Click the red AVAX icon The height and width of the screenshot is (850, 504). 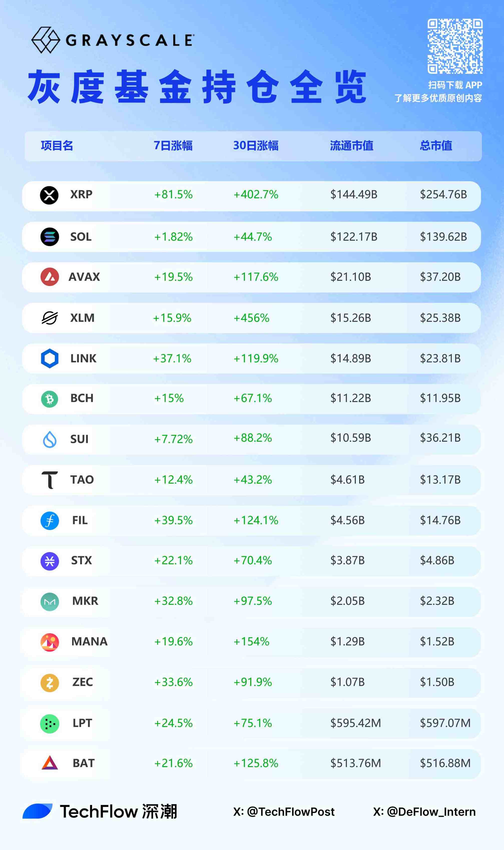50,277
